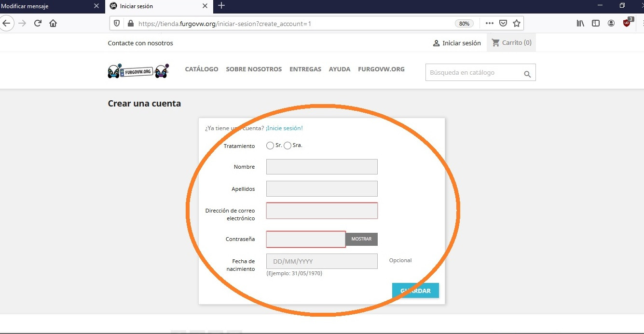This screenshot has width=644, height=334.
Task: Click the tracking protection shield icon
Action: (117, 23)
